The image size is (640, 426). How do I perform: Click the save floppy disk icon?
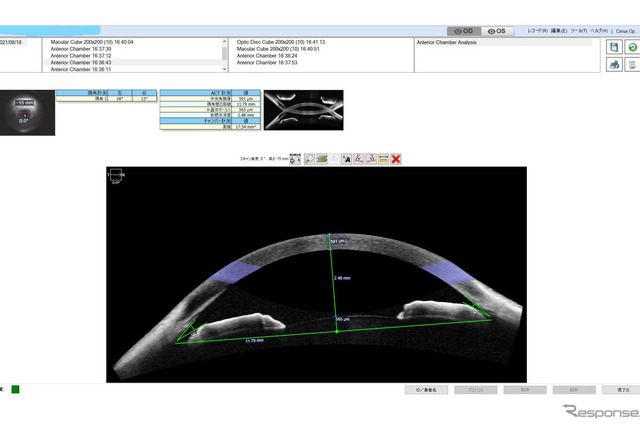pos(614,47)
